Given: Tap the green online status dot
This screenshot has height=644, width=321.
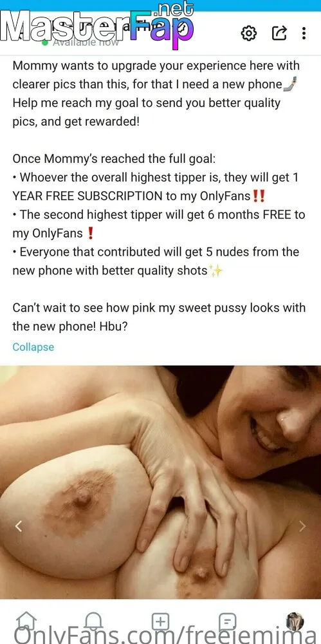Looking at the screenshot, I should pos(45,42).
